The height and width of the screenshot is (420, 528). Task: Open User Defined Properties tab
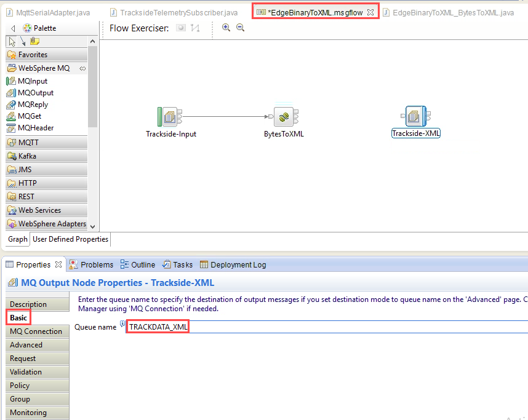[70, 239]
